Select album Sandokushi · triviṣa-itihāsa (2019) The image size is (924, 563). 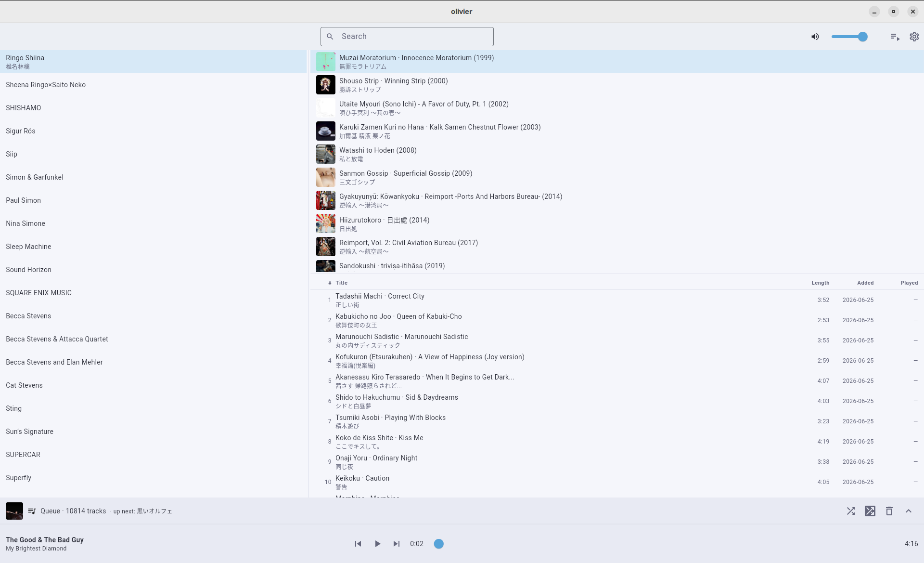[617, 266]
